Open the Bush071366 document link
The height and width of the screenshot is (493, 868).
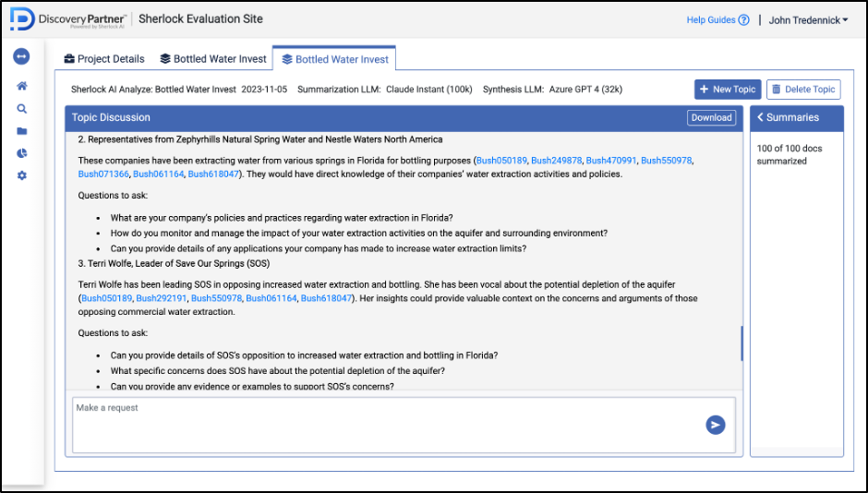103,174
